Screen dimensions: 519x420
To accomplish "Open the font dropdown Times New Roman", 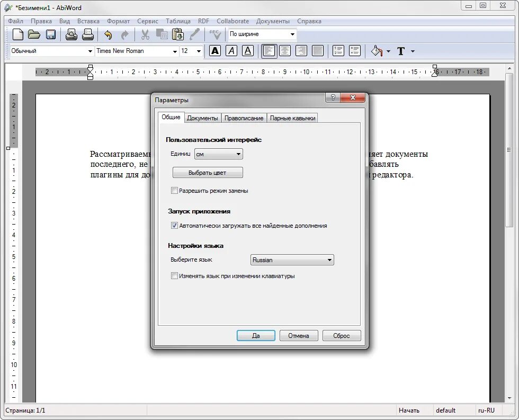I will [137, 51].
